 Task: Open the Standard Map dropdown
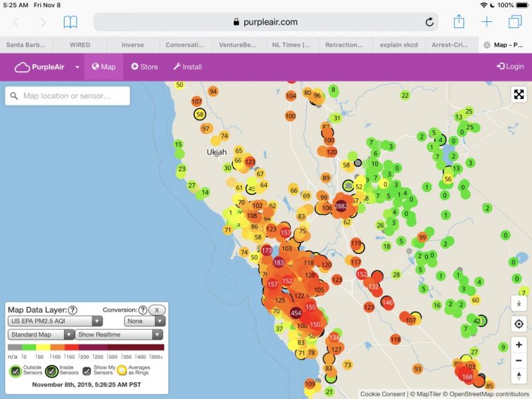(41, 334)
